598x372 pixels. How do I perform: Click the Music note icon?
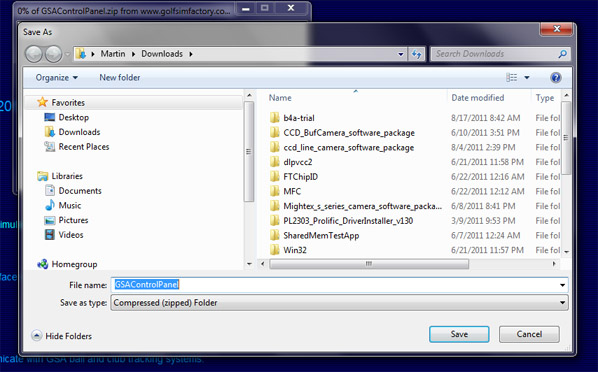[x=50, y=205]
